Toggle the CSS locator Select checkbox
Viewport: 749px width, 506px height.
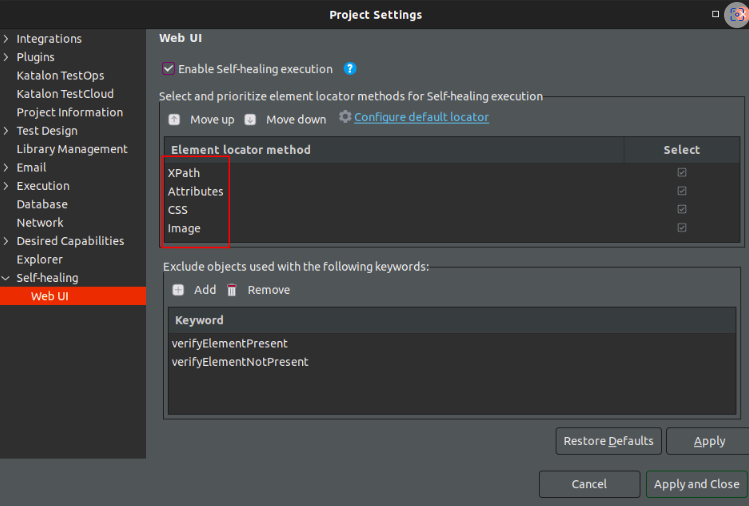pyautogui.click(x=682, y=210)
